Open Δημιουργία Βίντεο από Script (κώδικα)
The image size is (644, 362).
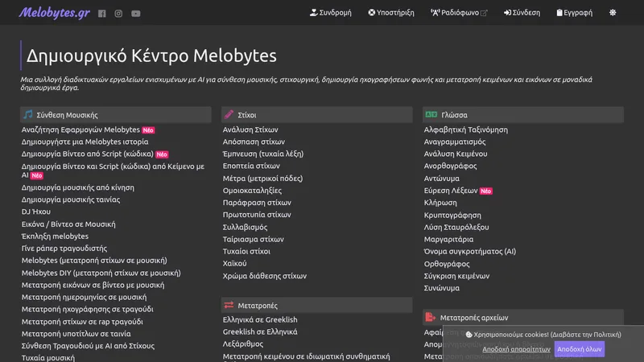88,154
